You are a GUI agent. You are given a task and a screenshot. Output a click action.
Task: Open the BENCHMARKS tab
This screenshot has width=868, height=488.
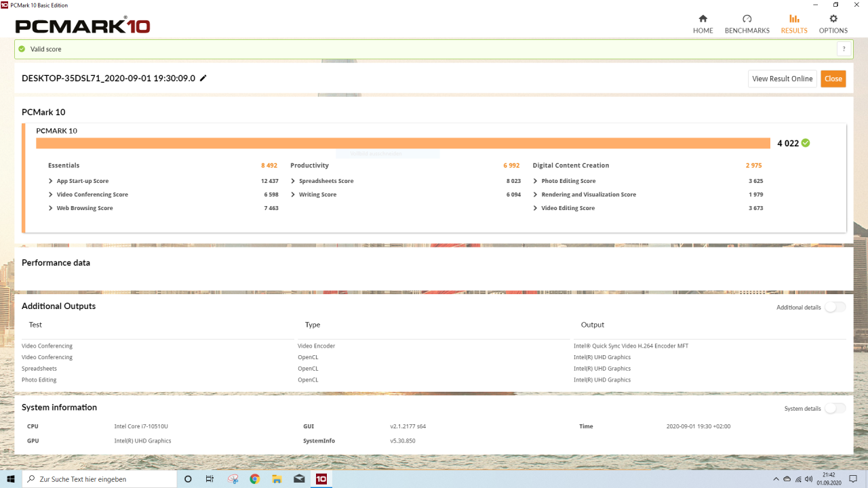pyautogui.click(x=747, y=24)
